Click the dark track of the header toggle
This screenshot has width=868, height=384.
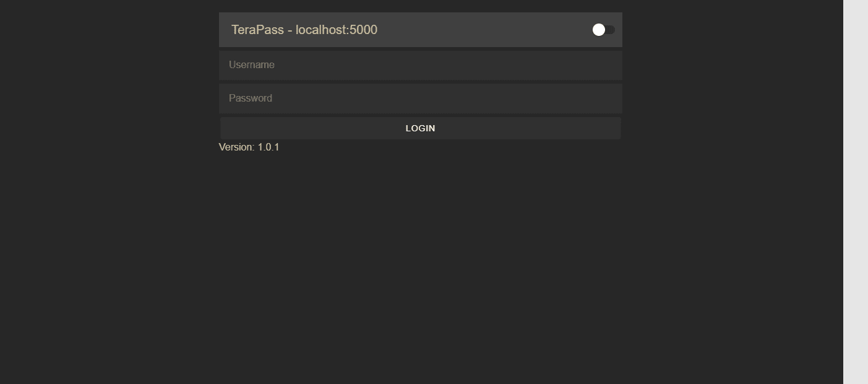point(610,30)
